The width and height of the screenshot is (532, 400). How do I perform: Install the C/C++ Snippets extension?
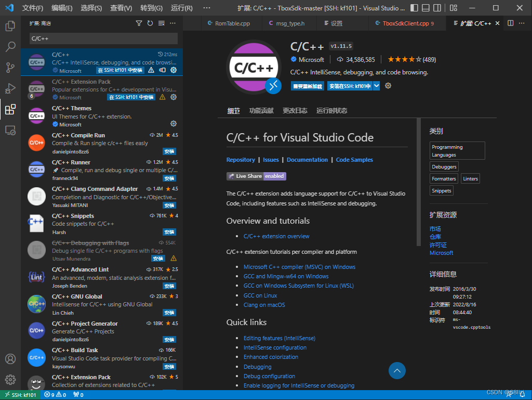point(169,233)
